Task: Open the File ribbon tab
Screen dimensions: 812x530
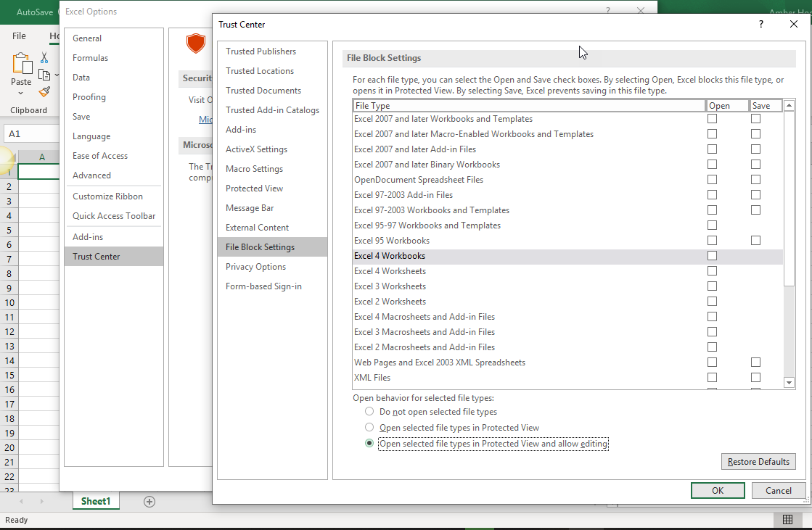Action: coord(19,36)
